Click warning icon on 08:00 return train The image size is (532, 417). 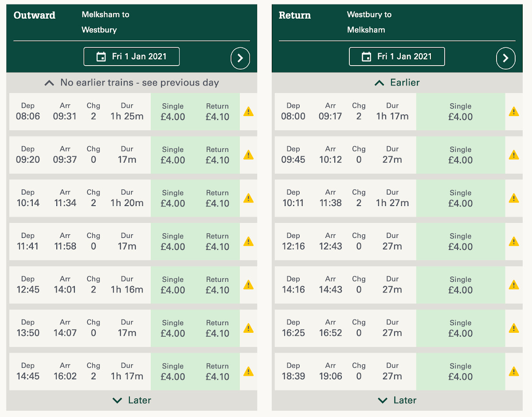513,112
